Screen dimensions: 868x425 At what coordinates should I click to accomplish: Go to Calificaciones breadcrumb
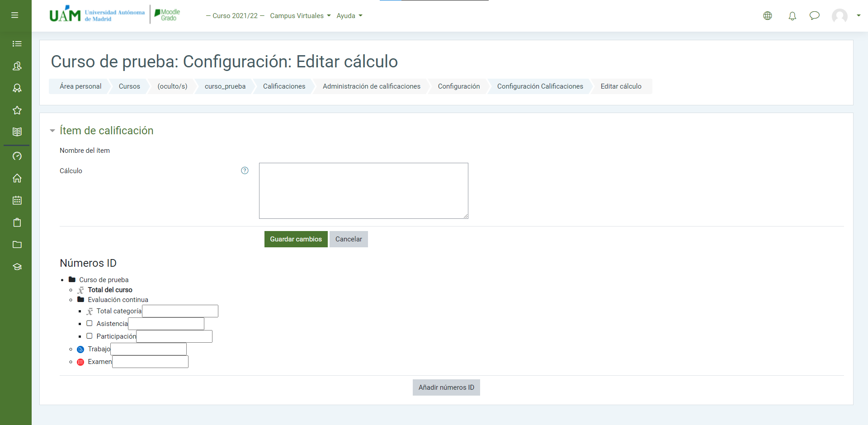pos(284,86)
